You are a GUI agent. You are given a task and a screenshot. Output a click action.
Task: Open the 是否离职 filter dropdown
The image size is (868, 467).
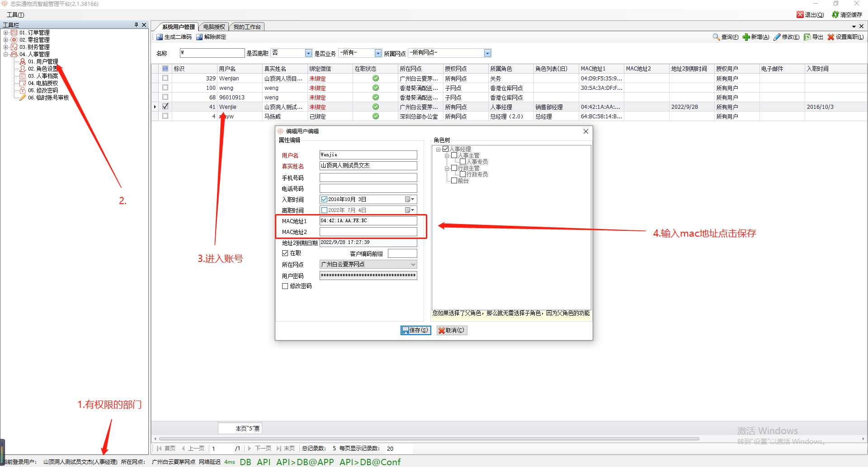(x=308, y=53)
